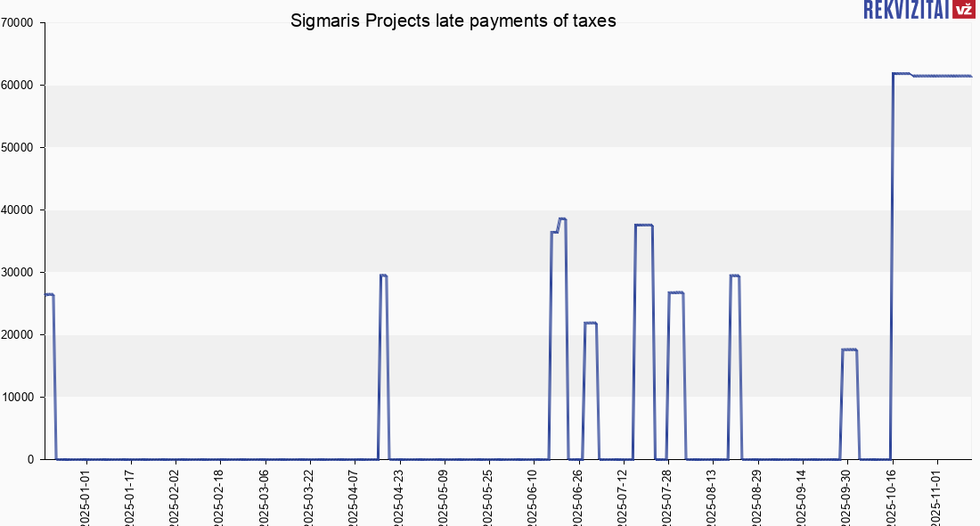980x526 pixels.
Task: Select the 50000 y-axis label
Action: (17, 148)
